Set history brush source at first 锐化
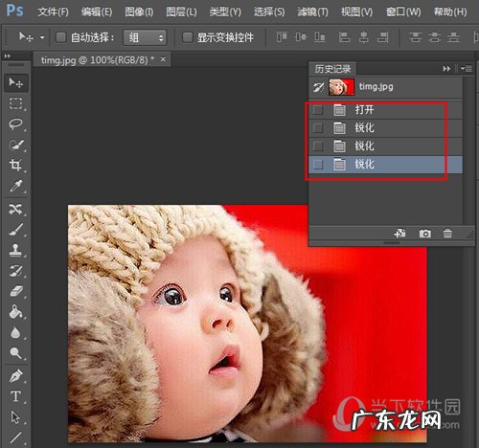 tap(318, 128)
